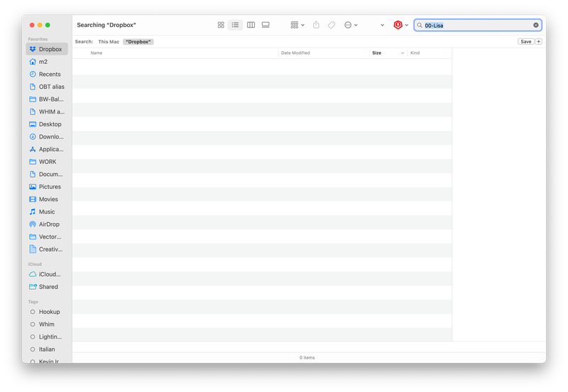
Task: Click the red shield toolbar icon
Action: (x=398, y=25)
